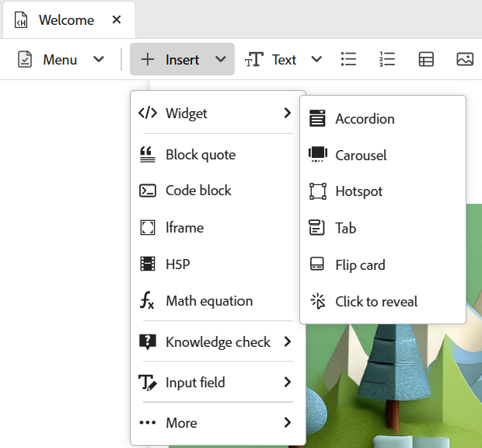Click the table icon in toolbar
The height and width of the screenshot is (448, 482).
426,60
